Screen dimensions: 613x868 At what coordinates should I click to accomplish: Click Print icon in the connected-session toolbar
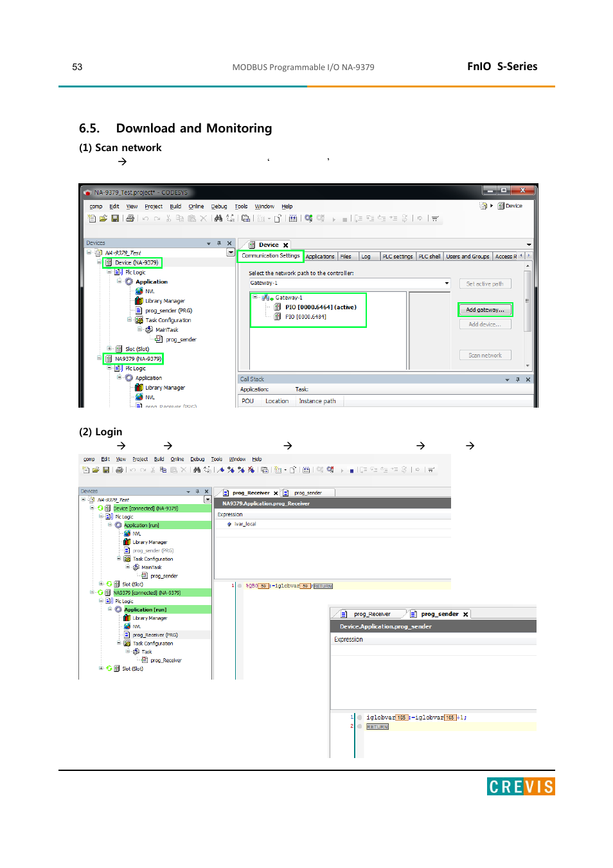pyautogui.click(x=119, y=470)
